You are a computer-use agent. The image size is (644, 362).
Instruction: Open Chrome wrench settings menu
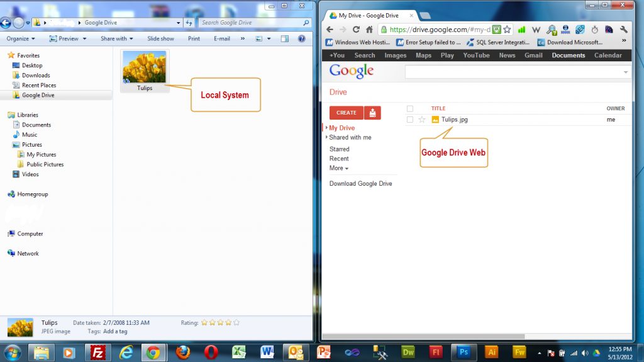coord(624,30)
